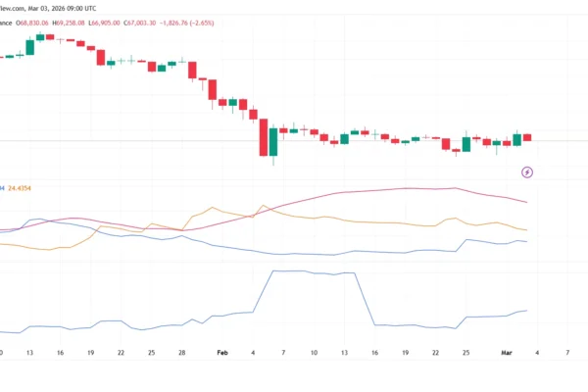Click the long red candle just before Feb
This screenshot has height=392, width=588.
(x=211, y=89)
